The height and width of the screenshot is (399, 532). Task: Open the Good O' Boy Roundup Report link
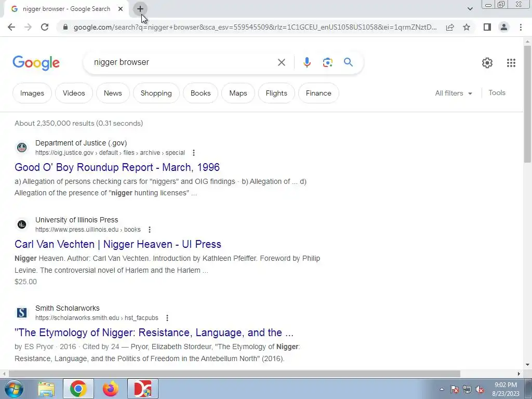[117, 167]
